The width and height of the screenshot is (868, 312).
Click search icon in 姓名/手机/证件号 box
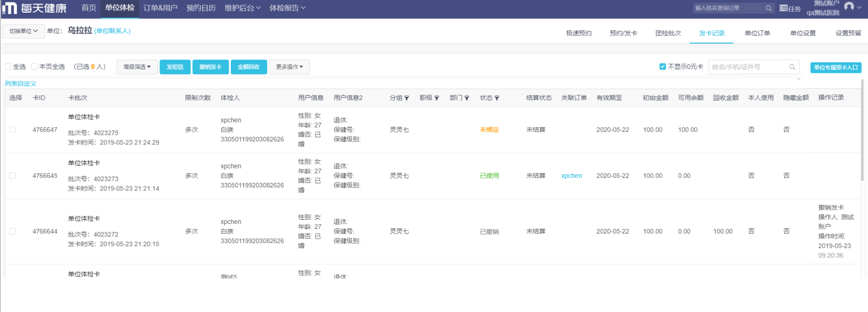pyautogui.click(x=792, y=67)
